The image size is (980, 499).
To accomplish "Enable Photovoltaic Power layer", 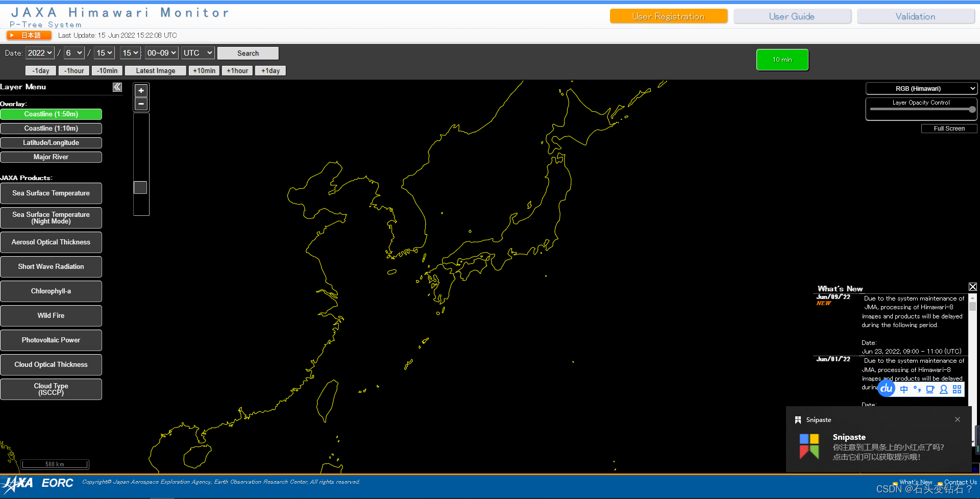I will (x=51, y=340).
